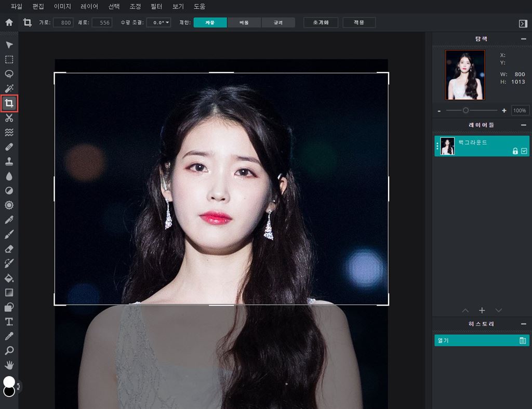Select the Arrange (arrow) tool
532x409 pixels.
click(x=9, y=45)
